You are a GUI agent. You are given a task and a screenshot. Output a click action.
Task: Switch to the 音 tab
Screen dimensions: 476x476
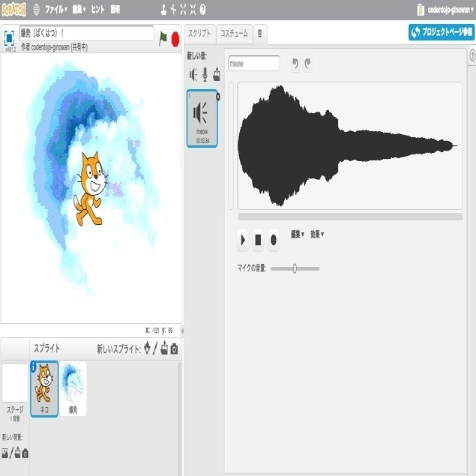point(260,34)
